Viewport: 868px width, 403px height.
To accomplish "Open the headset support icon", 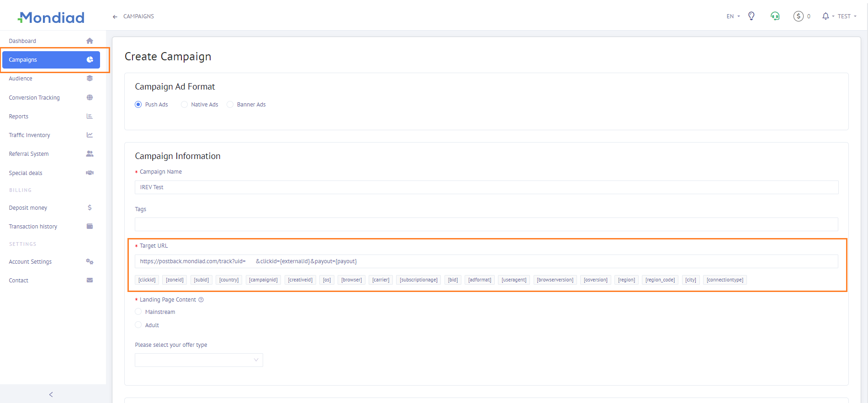I will (775, 16).
